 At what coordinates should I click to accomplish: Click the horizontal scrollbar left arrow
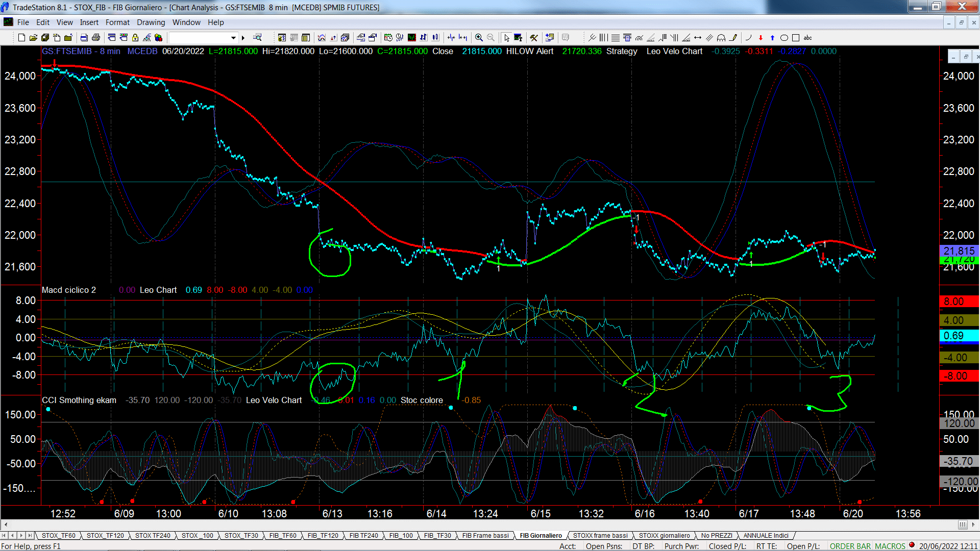point(6,524)
